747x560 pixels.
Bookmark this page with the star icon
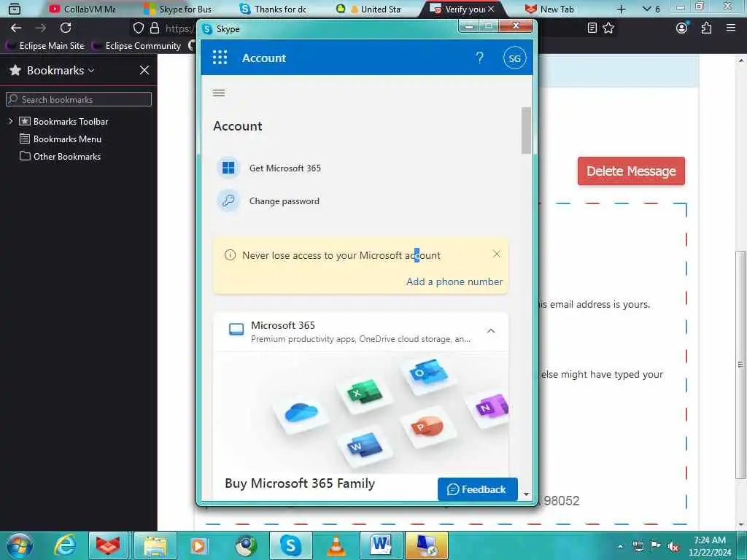click(608, 28)
